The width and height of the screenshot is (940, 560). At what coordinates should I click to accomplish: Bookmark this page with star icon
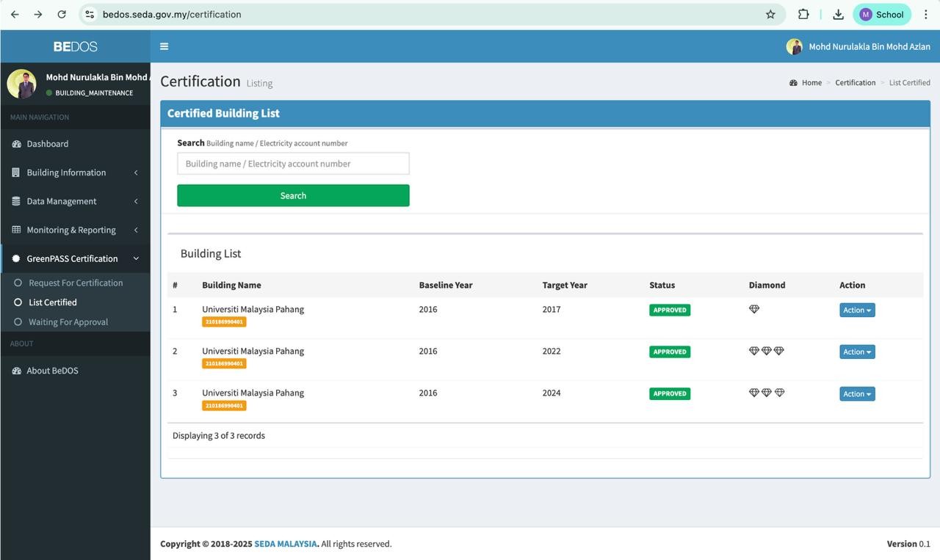pyautogui.click(x=770, y=14)
